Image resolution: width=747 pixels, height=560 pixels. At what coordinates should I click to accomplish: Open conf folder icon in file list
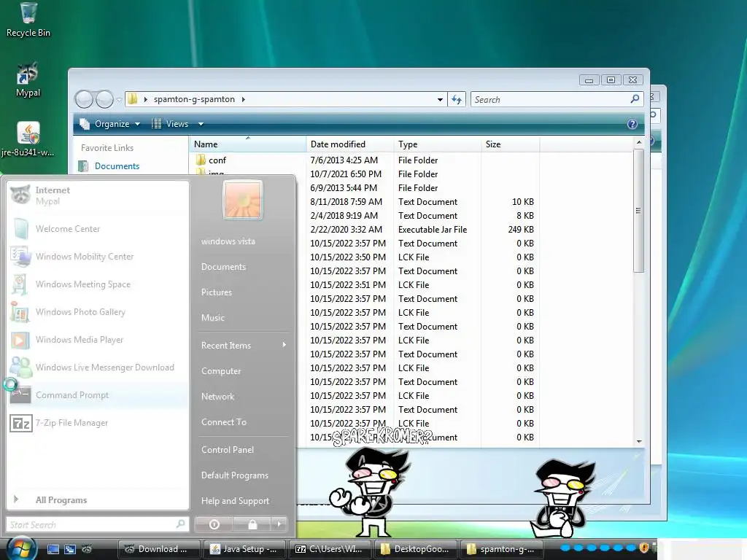pos(201,160)
